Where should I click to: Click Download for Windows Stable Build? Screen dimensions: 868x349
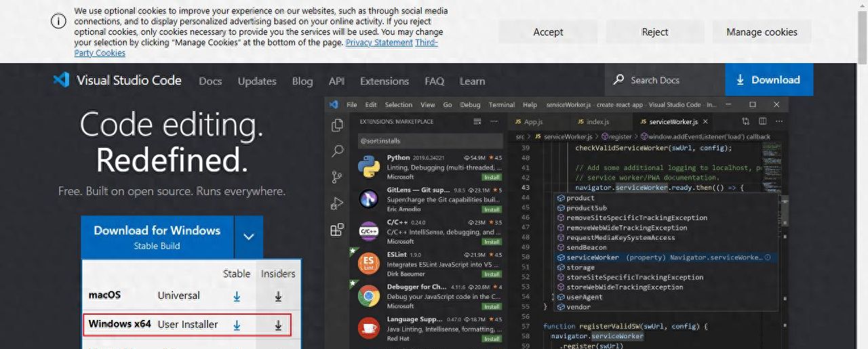coord(157,237)
